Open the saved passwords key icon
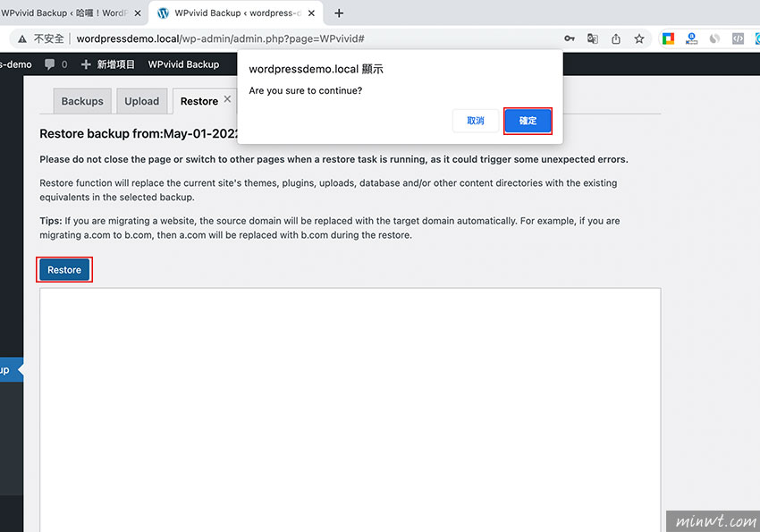 570,38
